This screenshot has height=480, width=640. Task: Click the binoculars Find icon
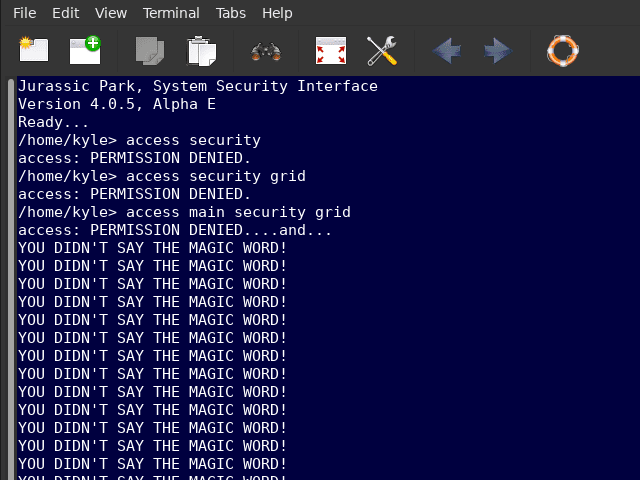[266, 51]
